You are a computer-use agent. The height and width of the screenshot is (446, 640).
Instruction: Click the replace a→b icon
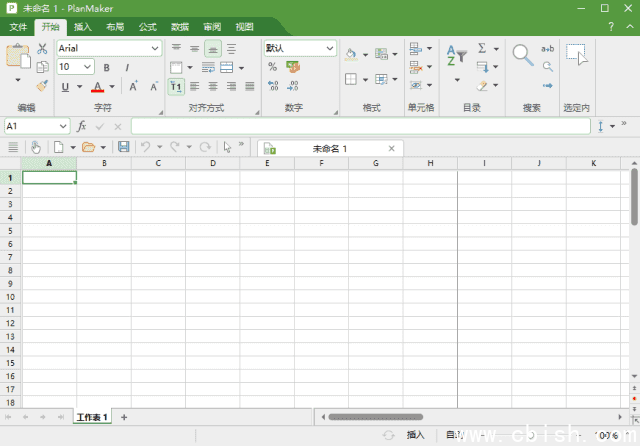point(547,49)
